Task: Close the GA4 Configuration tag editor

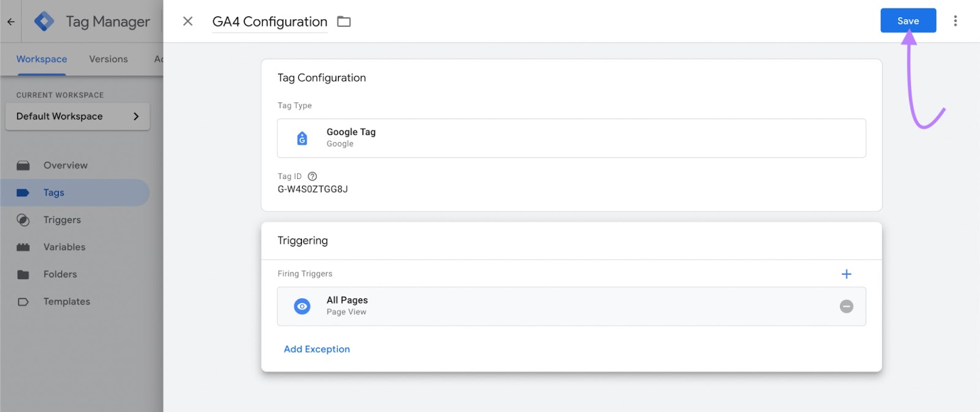Action: point(188,21)
